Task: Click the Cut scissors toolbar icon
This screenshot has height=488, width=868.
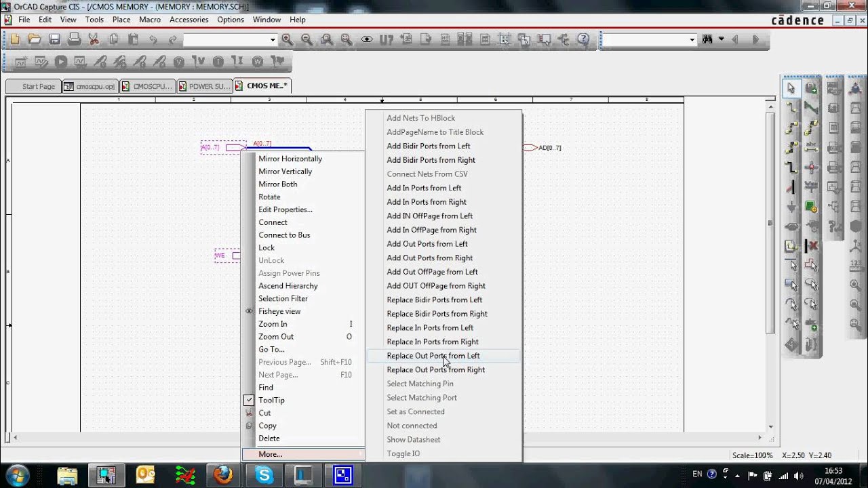Action: point(94,39)
